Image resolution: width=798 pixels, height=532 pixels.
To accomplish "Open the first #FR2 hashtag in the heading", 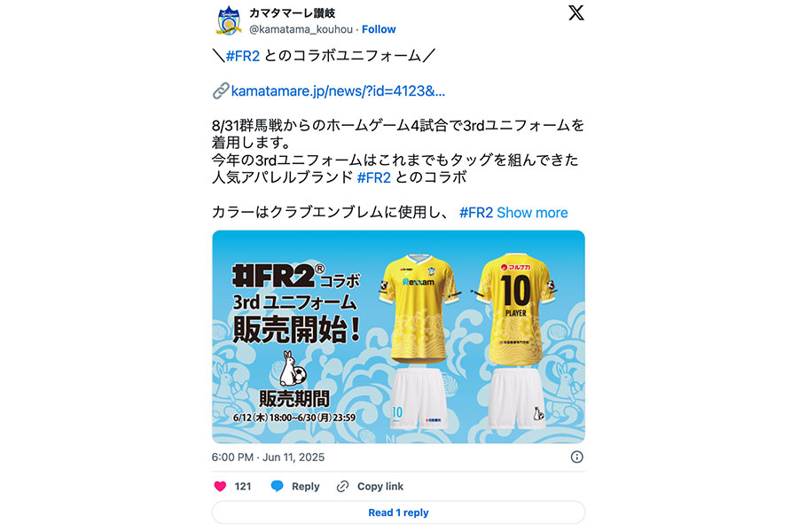I will (243, 56).
